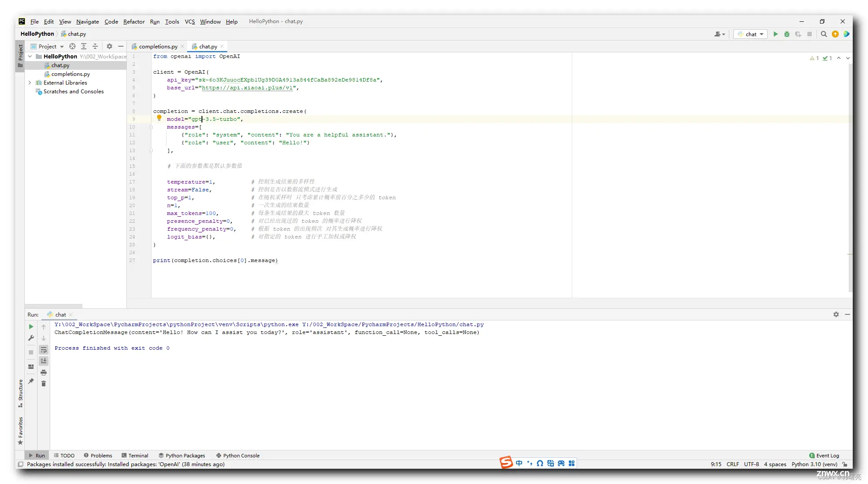
Task: Open the Help menu
Action: click(232, 21)
